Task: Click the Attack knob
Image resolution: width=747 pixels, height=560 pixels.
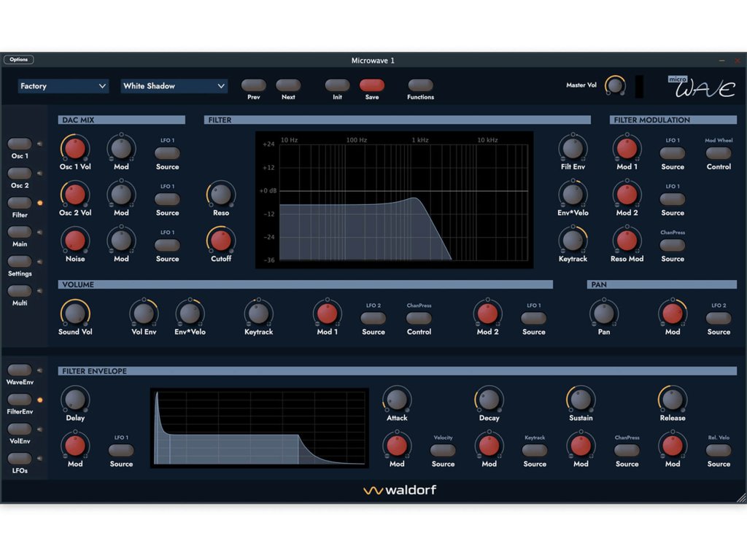Action: (397, 400)
